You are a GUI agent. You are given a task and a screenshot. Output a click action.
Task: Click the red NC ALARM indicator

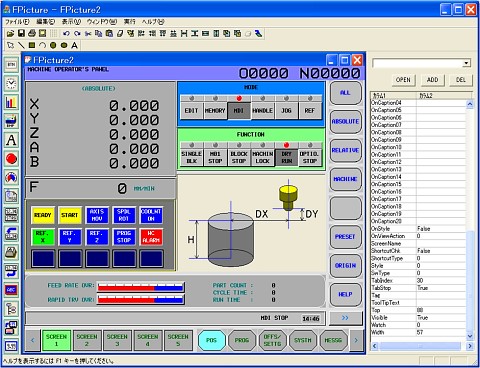(151, 236)
